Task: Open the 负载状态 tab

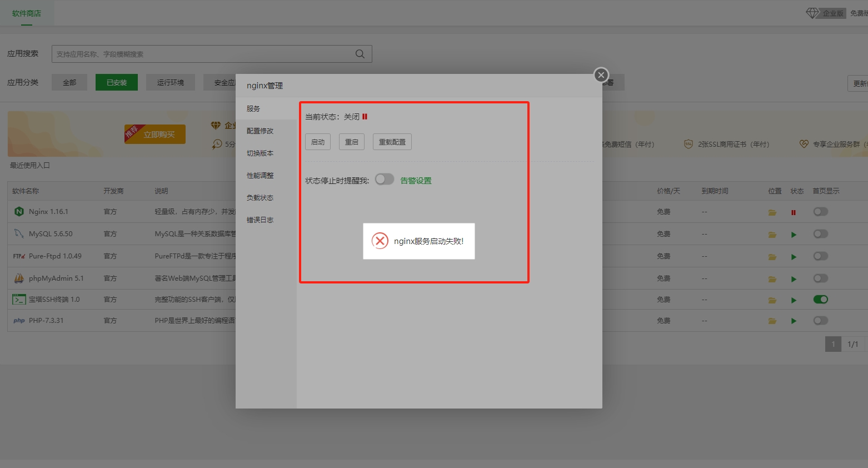Action: pyautogui.click(x=266, y=197)
